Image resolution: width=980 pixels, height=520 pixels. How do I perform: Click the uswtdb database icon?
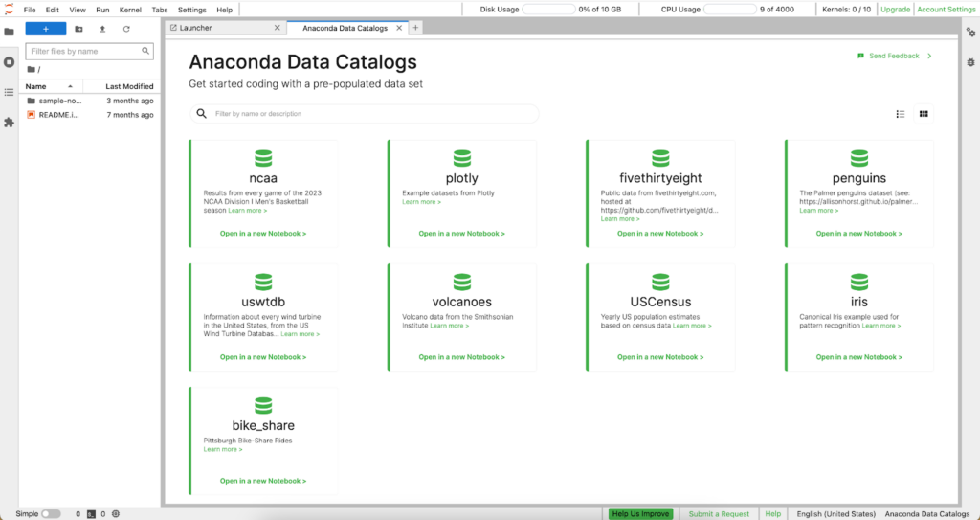pyautogui.click(x=263, y=283)
